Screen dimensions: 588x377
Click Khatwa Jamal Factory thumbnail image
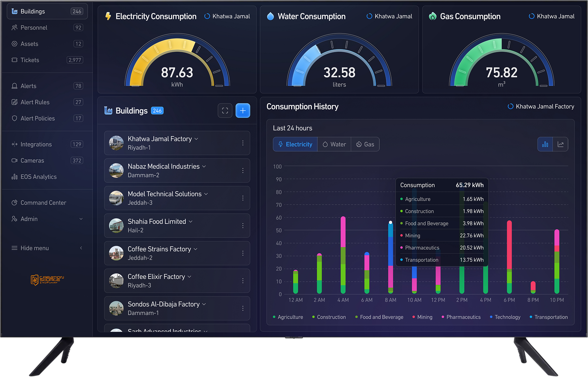[117, 143]
